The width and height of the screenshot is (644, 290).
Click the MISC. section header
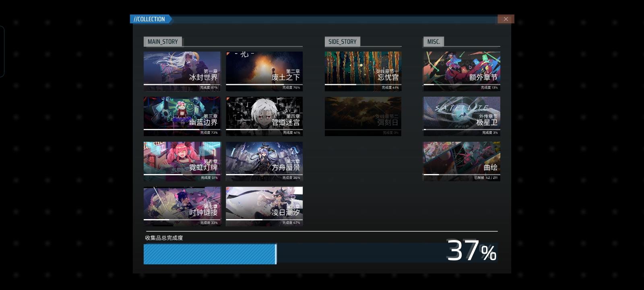point(433,41)
